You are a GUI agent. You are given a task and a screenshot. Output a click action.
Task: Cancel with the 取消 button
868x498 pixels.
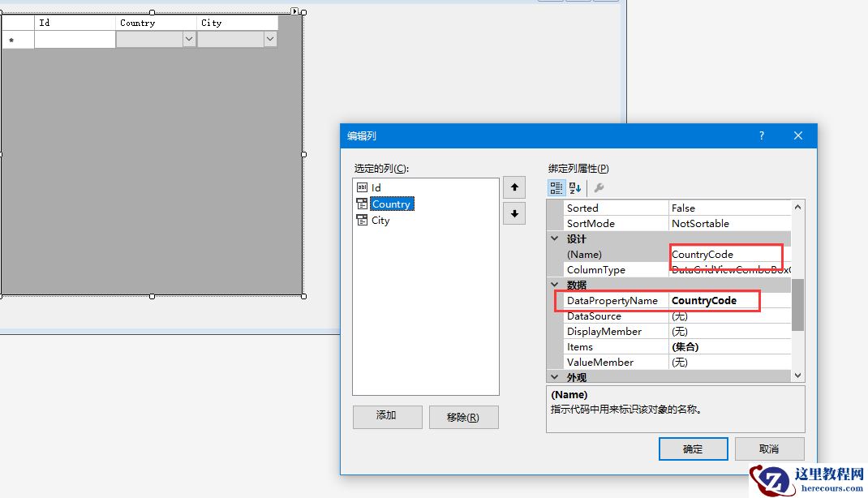770,449
